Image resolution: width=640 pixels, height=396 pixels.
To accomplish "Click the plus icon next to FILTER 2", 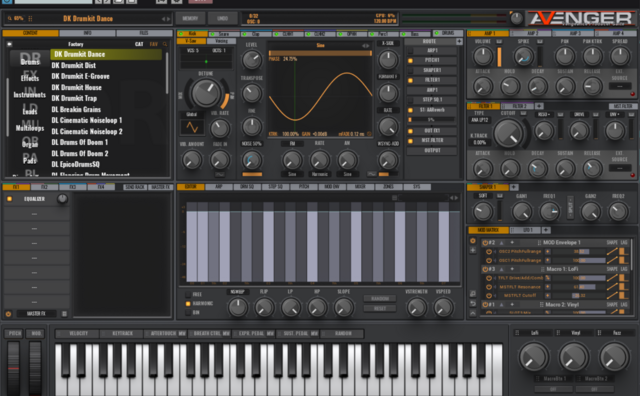I will (539, 106).
